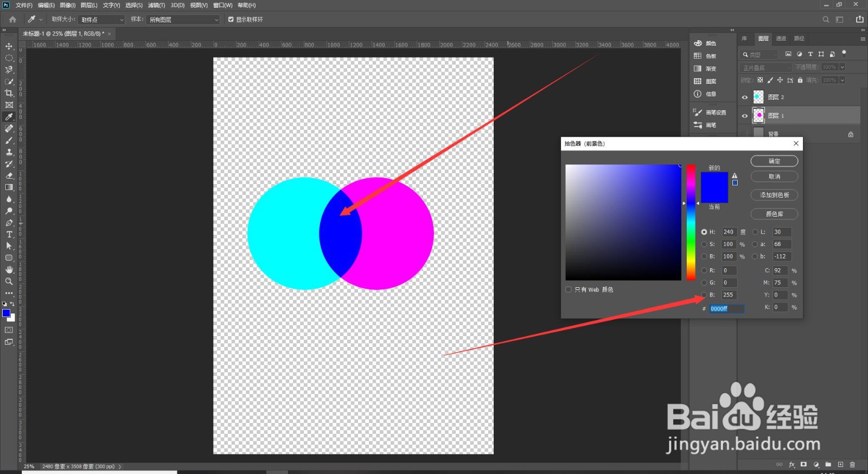Viewport: 868px width, 474px height.
Task: Select the Healing Brush tool
Action: click(9, 129)
